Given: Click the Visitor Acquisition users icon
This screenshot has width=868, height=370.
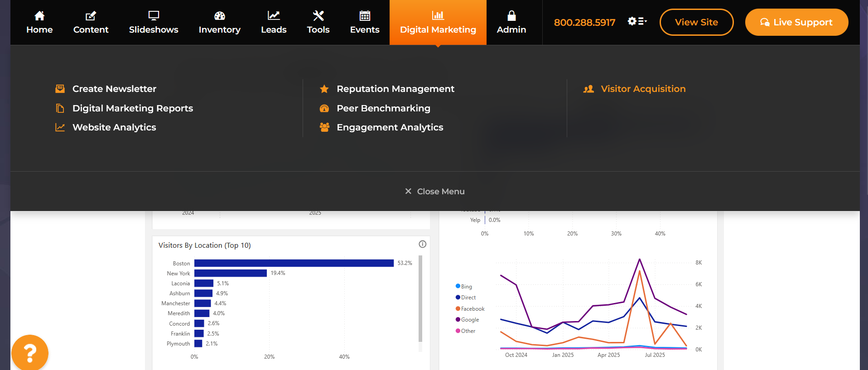Looking at the screenshot, I should 588,89.
